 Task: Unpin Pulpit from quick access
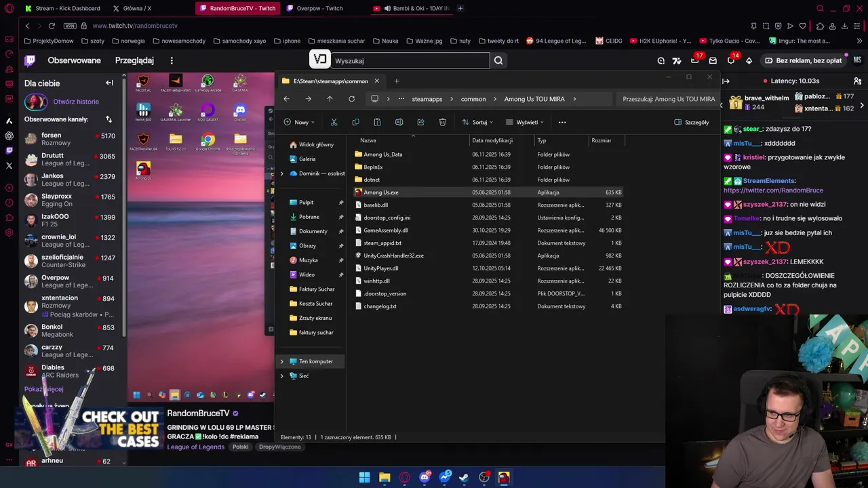tap(340, 202)
